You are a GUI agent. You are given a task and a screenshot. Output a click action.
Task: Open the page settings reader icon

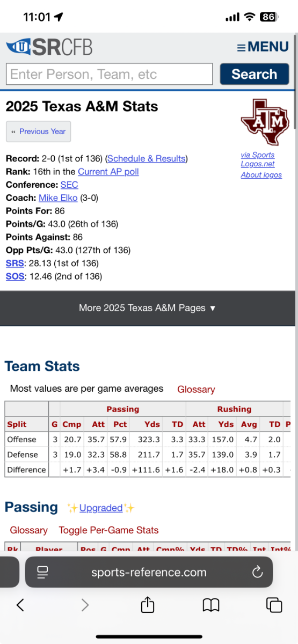[x=43, y=572]
